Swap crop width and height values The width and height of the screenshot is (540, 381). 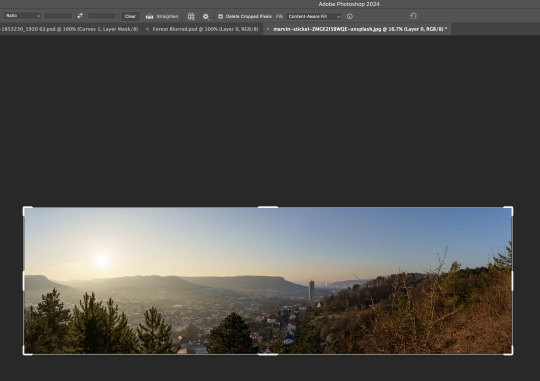click(x=80, y=16)
